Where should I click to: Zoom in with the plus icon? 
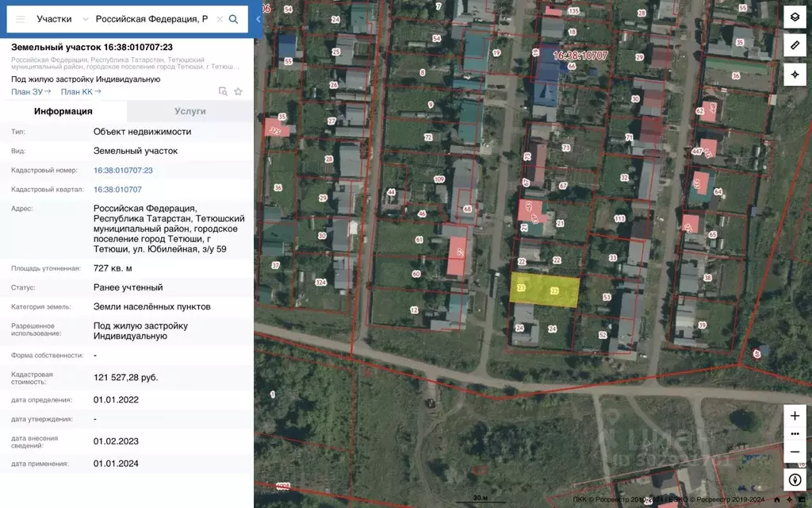(x=795, y=415)
